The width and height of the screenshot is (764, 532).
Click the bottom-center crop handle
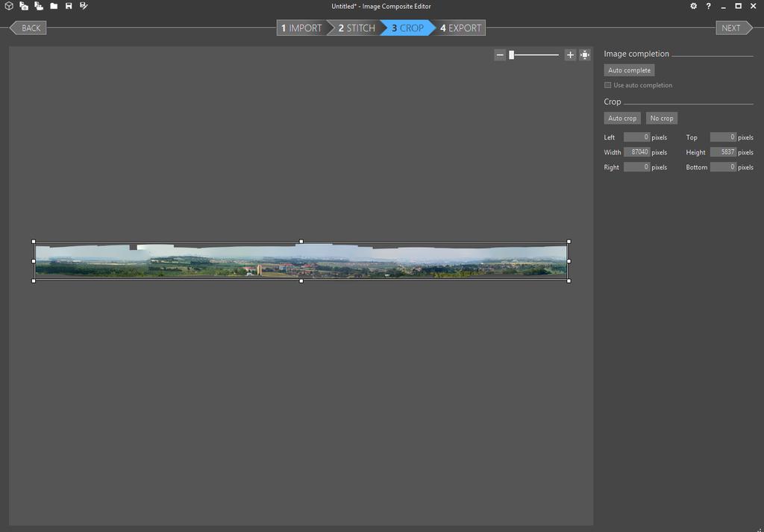(x=301, y=281)
